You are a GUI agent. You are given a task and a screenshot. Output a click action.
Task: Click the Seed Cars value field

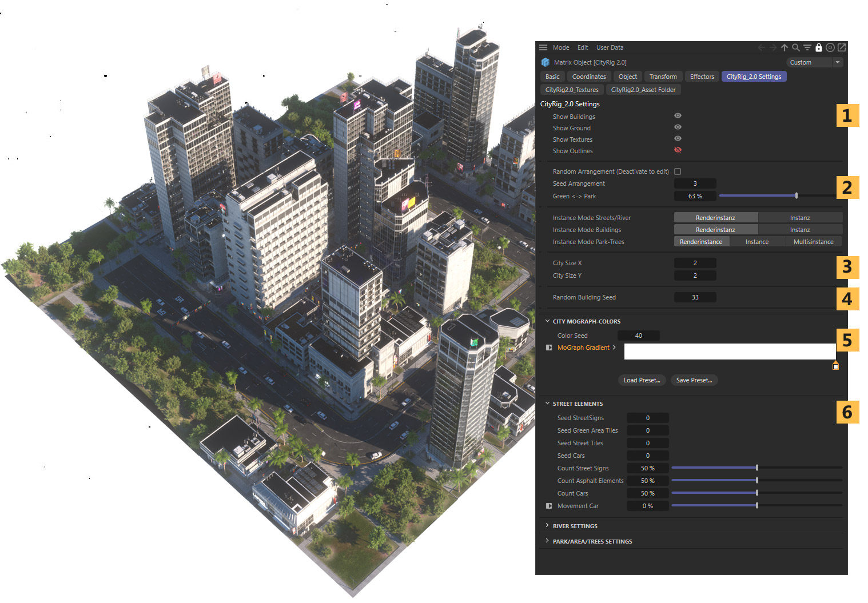(648, 456)
